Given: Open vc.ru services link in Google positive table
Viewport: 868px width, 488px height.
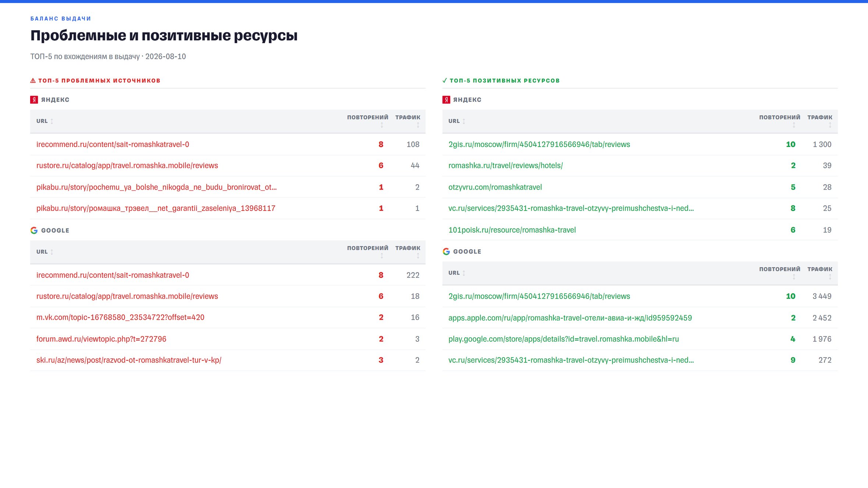Looking at the screenshot, I should point(571,360).
